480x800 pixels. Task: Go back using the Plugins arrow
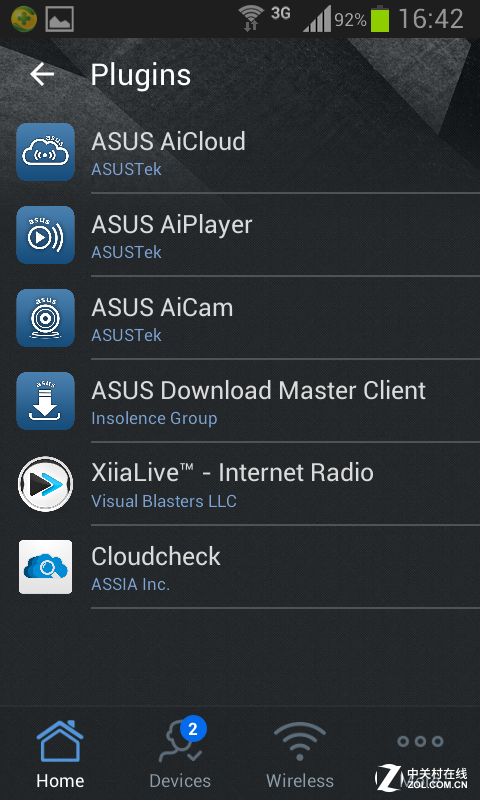[42, 75]
